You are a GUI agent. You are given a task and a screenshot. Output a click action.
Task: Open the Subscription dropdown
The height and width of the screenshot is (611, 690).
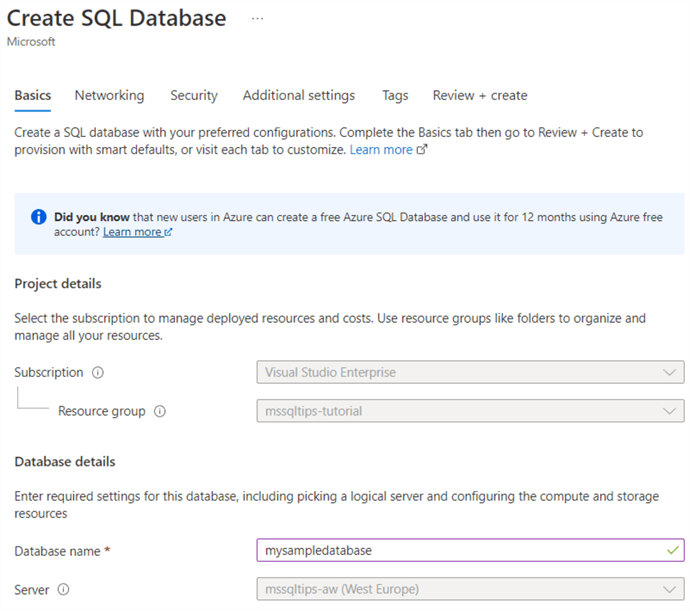coord(470,373)
